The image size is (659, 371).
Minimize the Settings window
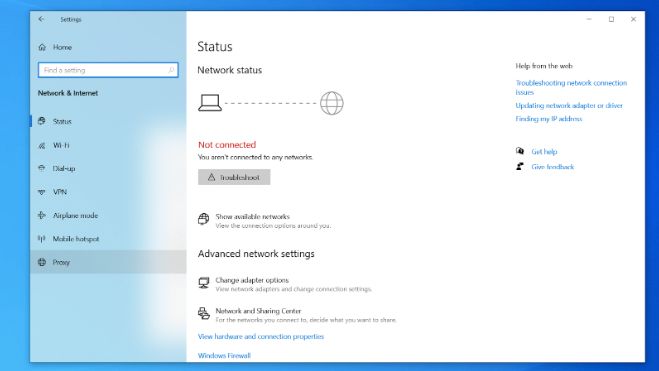click(589, 19)
